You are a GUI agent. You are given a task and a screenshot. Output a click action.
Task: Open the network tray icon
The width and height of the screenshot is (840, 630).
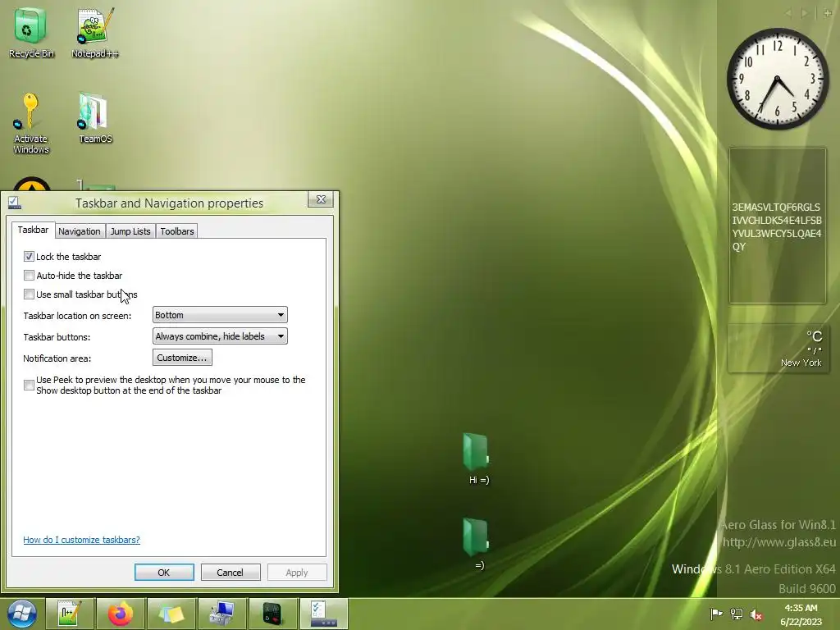coord(737,614)
